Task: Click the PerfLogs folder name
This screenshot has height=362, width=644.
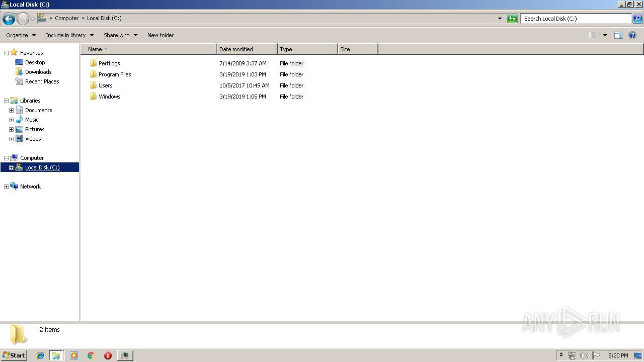Action: pos(109,63)
